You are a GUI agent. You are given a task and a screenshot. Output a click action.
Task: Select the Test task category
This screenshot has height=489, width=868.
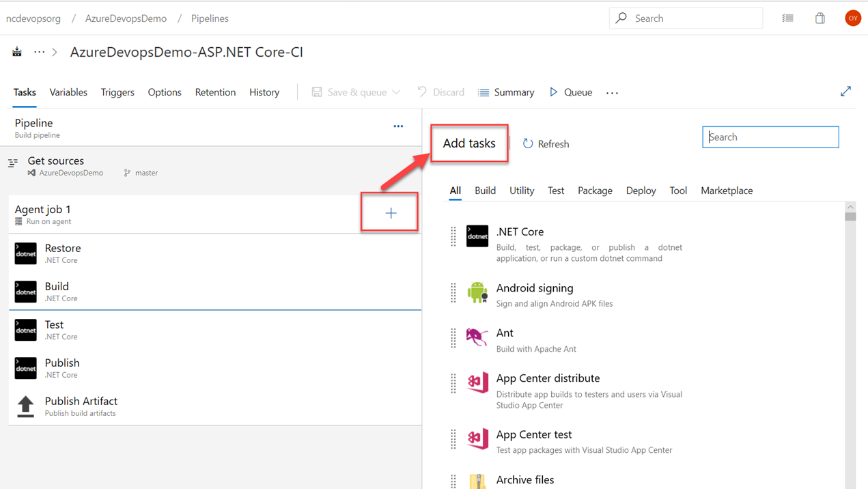point(556,191)
